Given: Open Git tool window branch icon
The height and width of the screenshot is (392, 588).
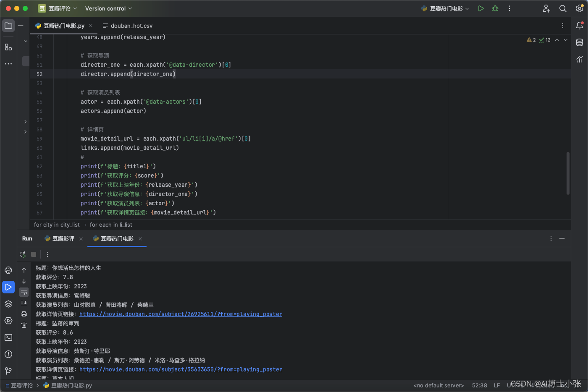Looking at the screenshot, I should [x=8, y=371].
